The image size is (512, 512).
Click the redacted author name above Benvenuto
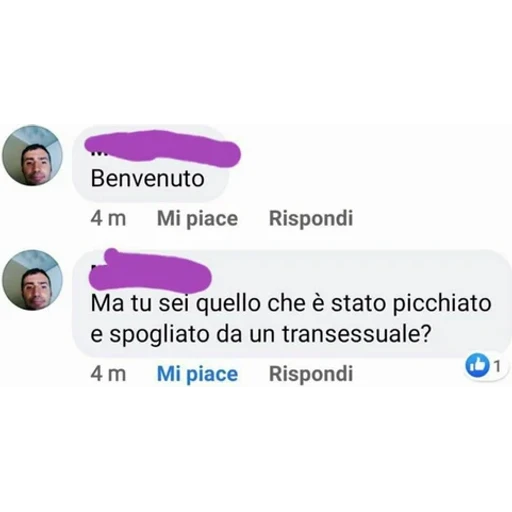(162, 149)
